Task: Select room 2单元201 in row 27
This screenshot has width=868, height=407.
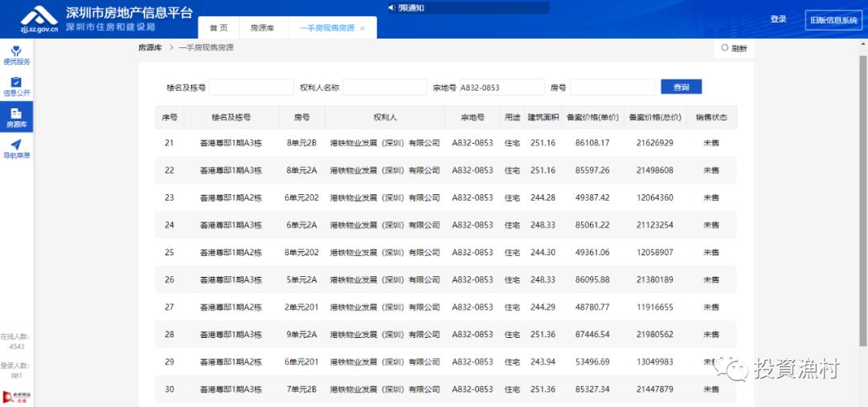Action: click(x=301, y=307)
